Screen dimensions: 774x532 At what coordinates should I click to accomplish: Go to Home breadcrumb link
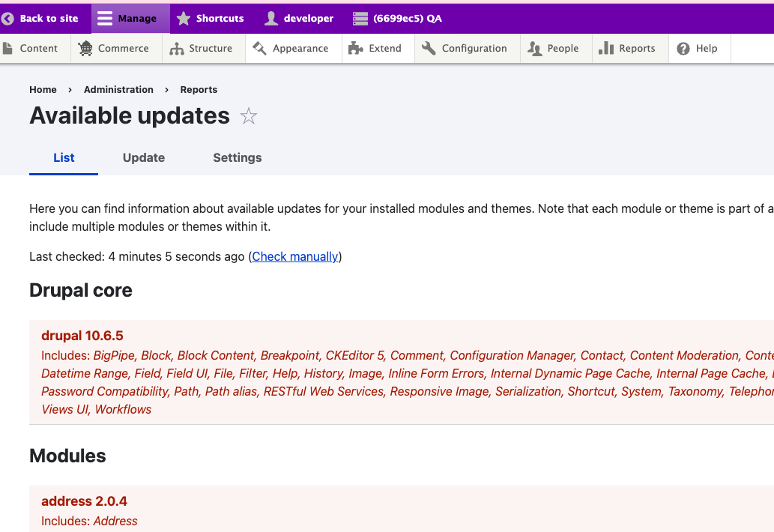point(43,90)
